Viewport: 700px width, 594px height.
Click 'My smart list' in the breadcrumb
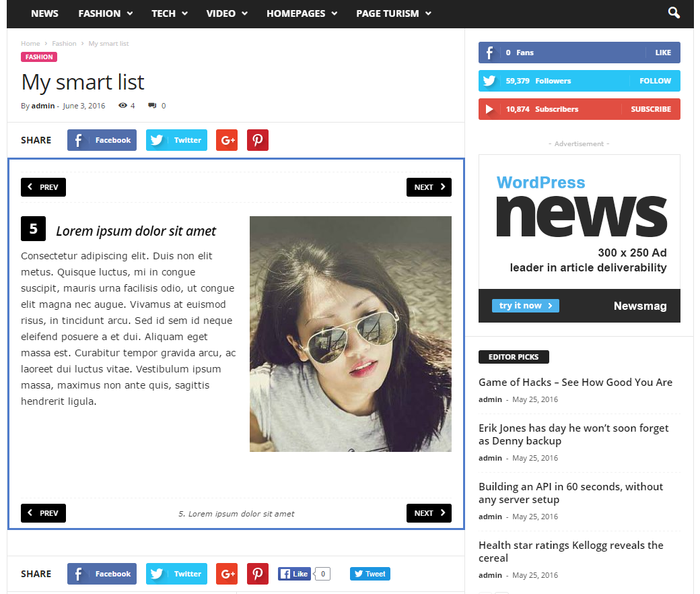coord(108,43)
